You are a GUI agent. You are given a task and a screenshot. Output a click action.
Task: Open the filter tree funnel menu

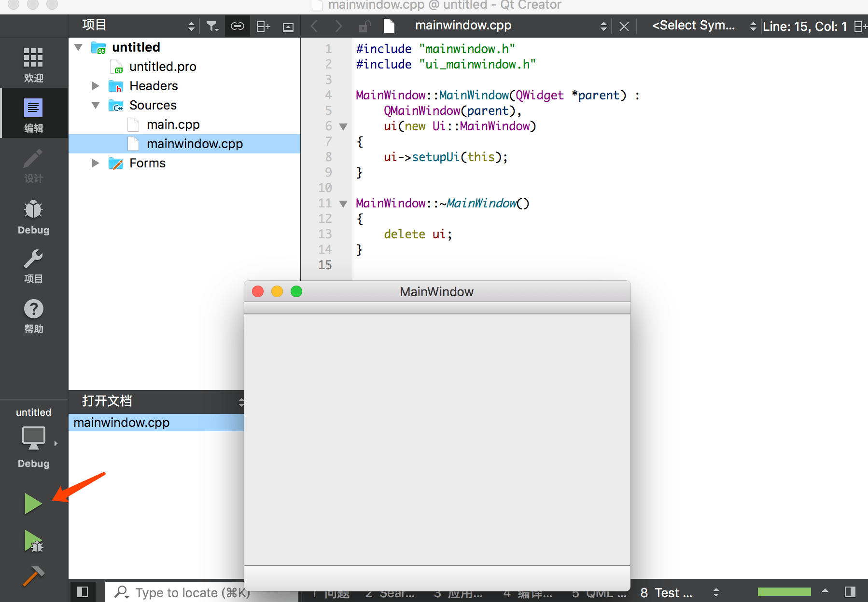pyautogui.click(x=212, y=26)
